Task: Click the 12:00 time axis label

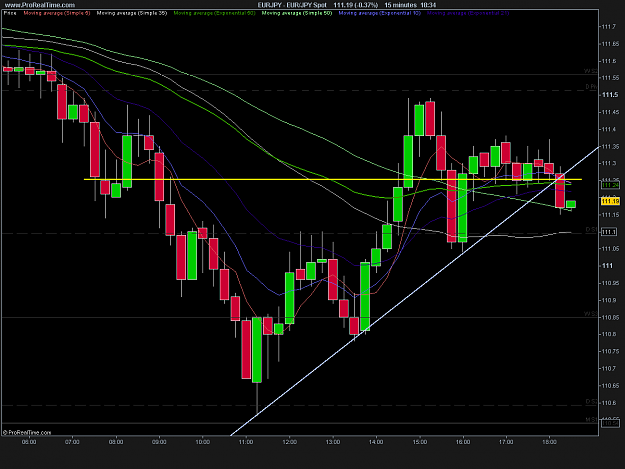Action: click(289, 442)
